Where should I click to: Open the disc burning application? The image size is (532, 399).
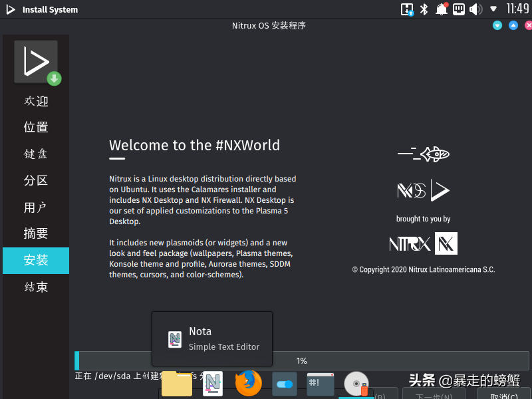[356, 384]
